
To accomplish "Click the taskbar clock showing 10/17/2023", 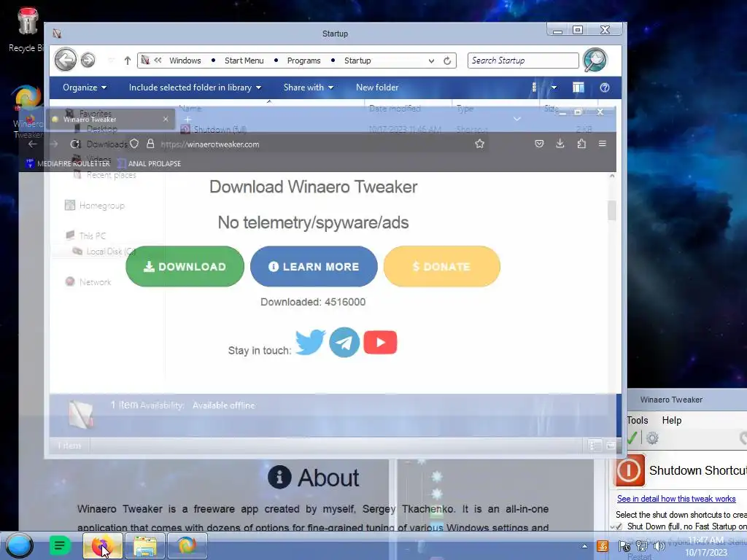I will tap(706, 546).
